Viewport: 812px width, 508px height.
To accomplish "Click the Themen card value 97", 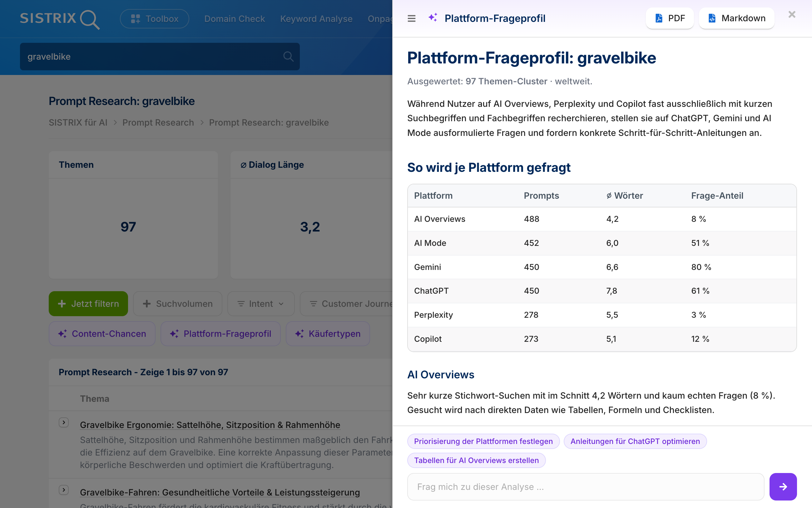I will [x=128, y=227].
